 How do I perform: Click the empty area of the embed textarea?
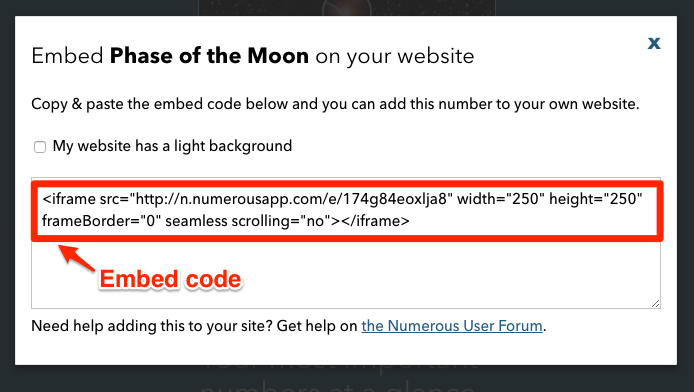pos(443,274)
